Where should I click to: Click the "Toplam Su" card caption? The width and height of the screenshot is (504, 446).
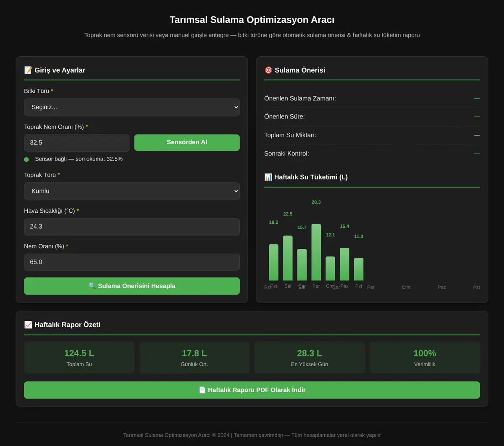(x=79, y=364)
